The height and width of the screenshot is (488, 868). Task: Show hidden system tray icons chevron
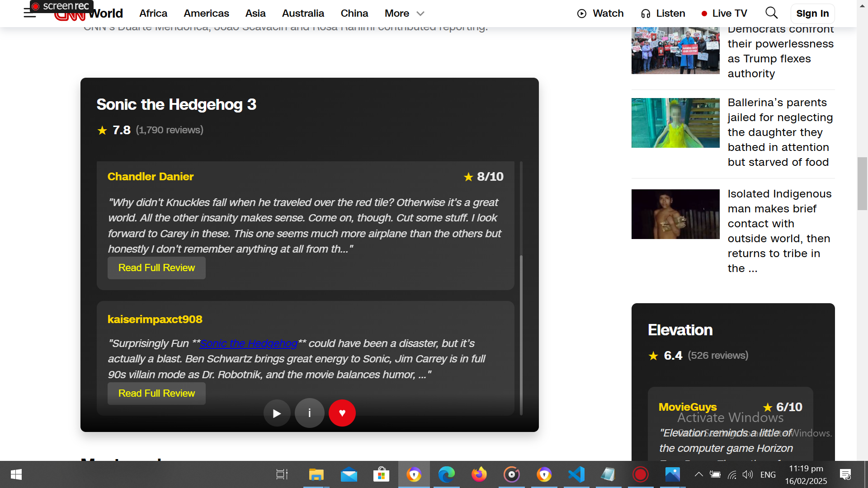tap(698, 474)
